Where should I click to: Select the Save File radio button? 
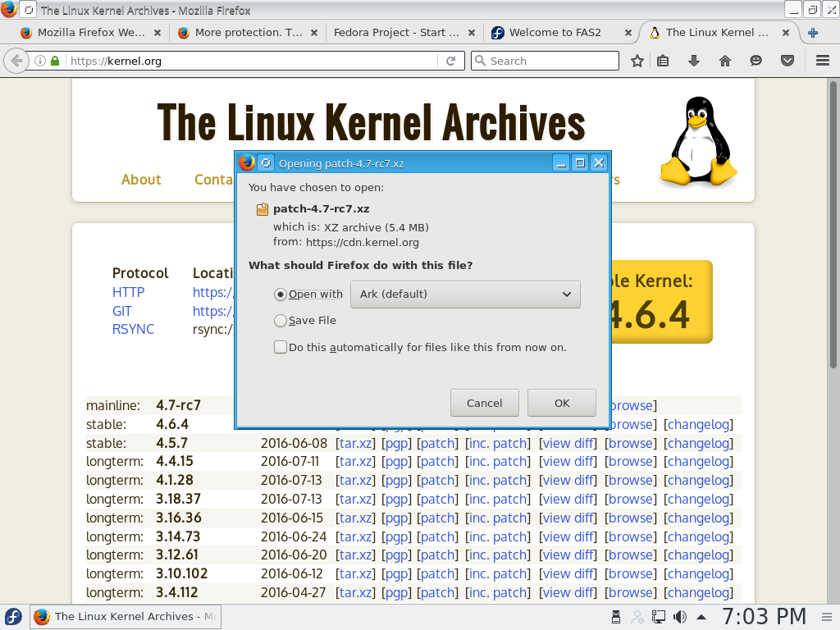[x=281, y=321]
